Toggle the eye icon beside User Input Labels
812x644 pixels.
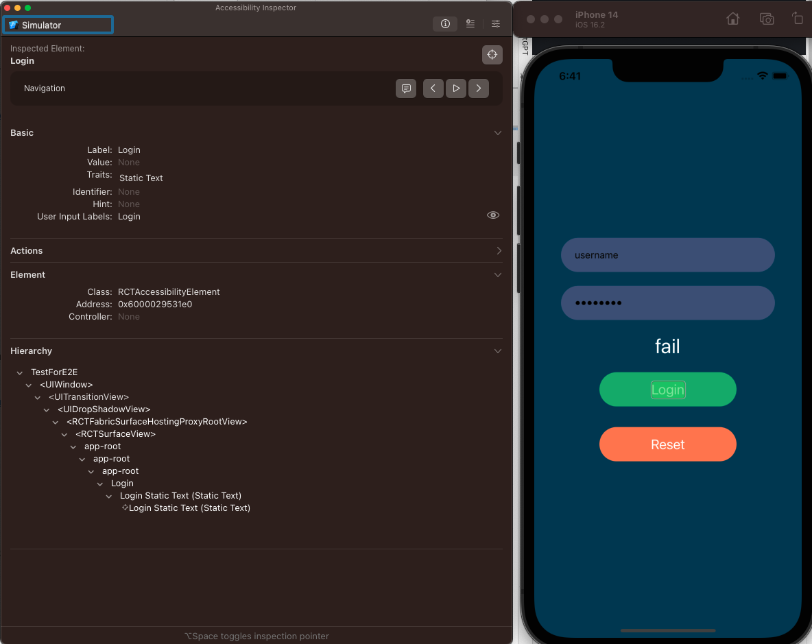[493, 215]
